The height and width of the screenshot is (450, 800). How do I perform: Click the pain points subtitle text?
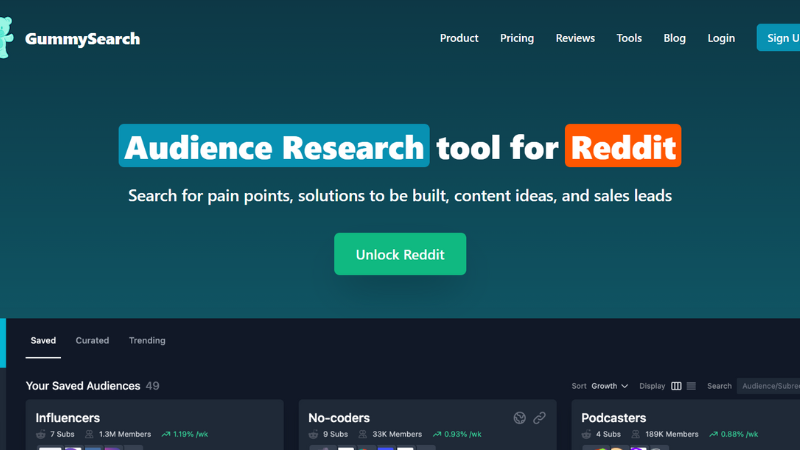[x=400, y=196]
